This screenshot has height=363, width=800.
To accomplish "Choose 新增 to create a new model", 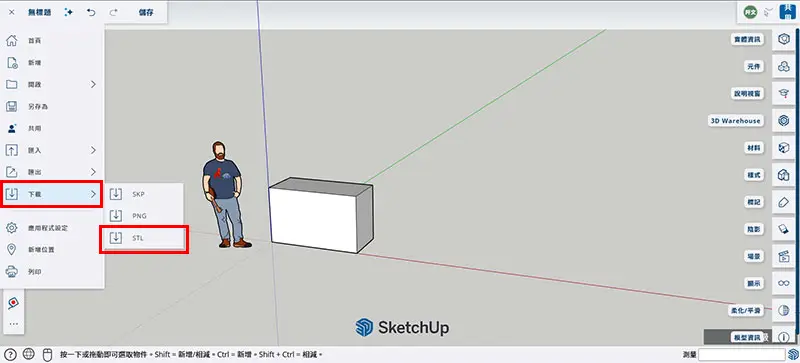I will point(52,62).
